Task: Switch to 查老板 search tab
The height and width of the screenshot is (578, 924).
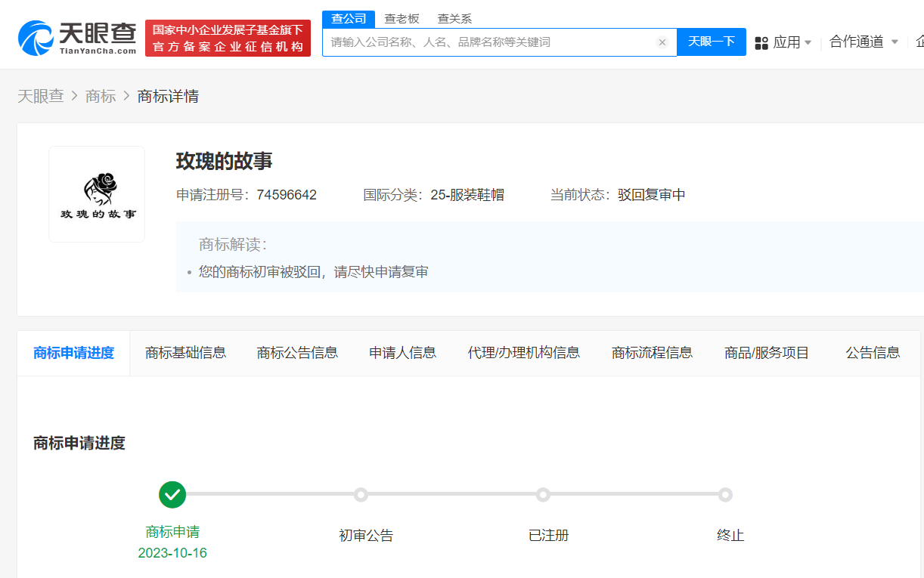Action: [x=402, y=19]
